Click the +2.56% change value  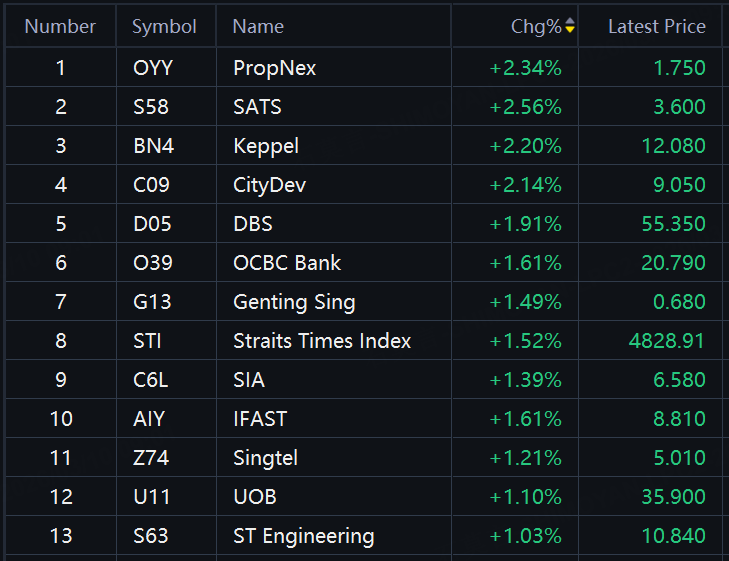525,107
